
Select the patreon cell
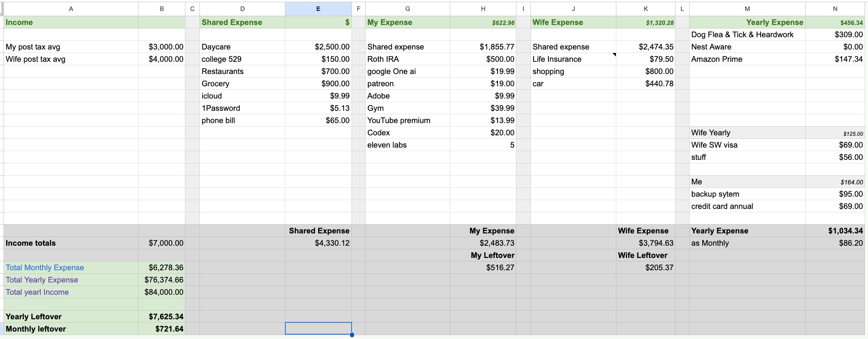click(408, 84)
